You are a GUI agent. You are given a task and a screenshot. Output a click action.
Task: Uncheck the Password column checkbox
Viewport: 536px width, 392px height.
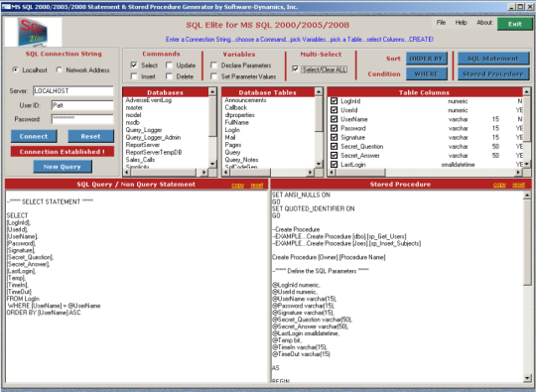[334, 128]
